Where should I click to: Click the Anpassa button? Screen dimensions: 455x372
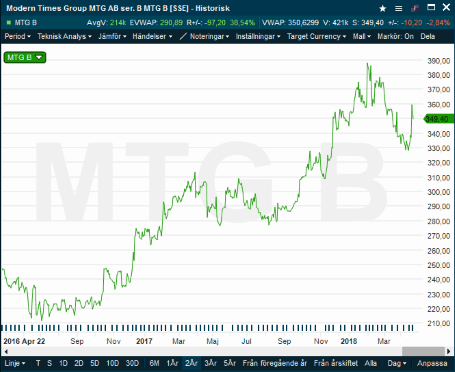click(x=432, y=363)
